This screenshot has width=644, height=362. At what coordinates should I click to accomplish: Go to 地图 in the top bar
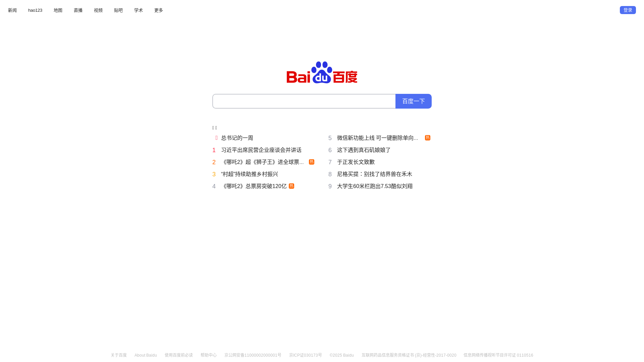click(x=58, y=10)
